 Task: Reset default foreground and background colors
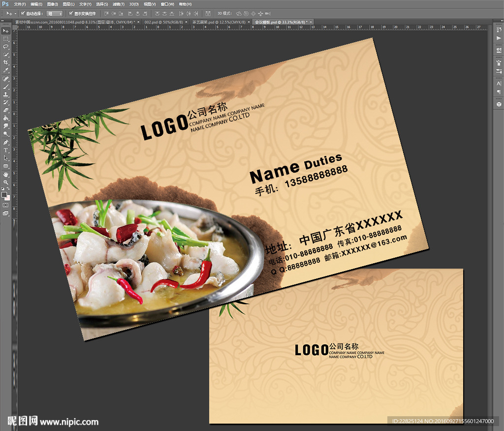tap(3, 188)
